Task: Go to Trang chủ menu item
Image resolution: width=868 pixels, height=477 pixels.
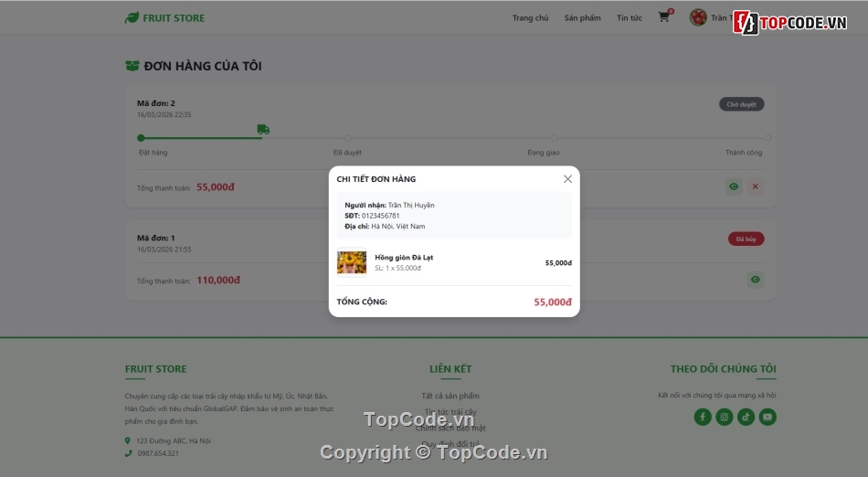Action: tap(530, 17)
